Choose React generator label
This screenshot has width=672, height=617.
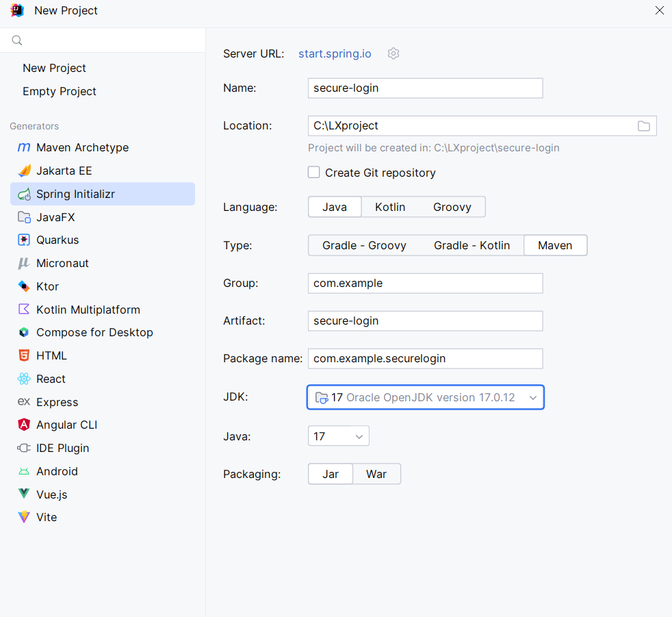coord(51,379)
